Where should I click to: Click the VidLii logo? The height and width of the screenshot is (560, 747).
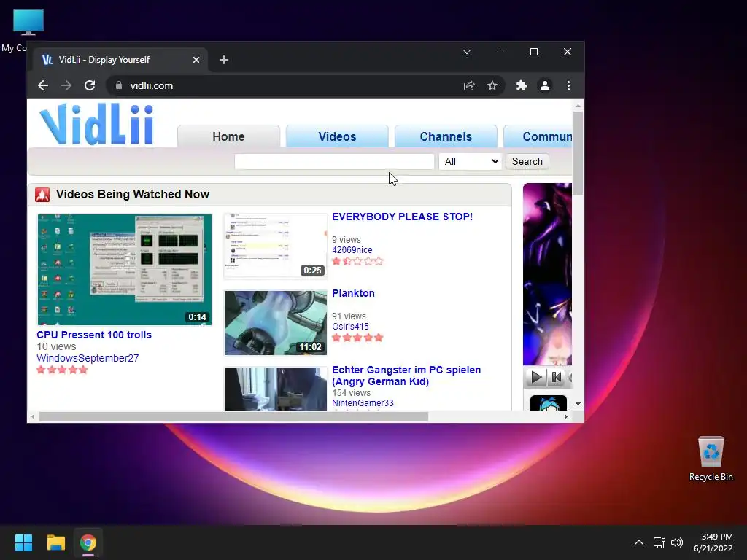pos(96,124)
